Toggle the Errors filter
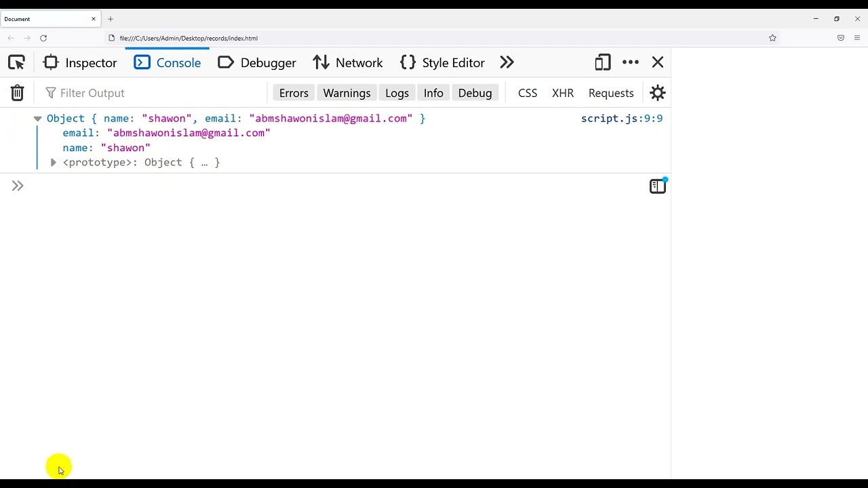The image size is (868, 488). (x=294, y=93)
